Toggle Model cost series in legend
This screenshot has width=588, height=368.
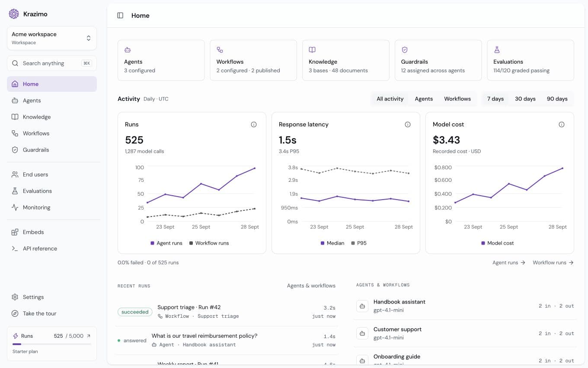[x=498, y=243]
